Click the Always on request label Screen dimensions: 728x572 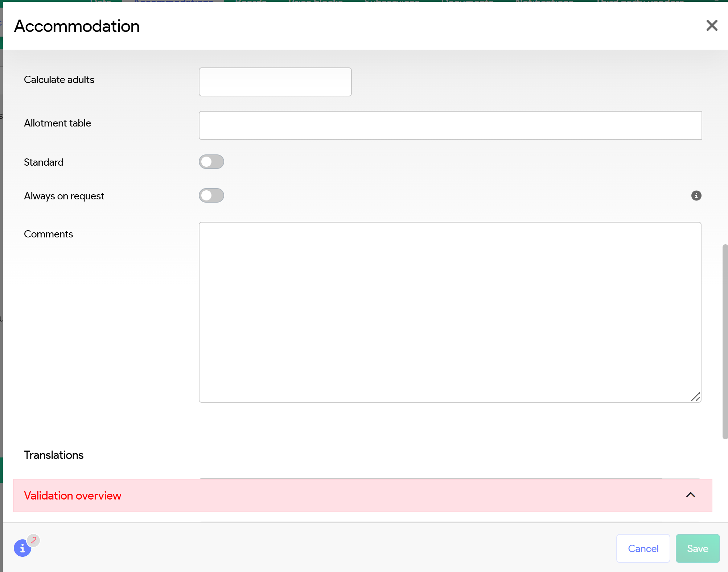pos(64,196)
